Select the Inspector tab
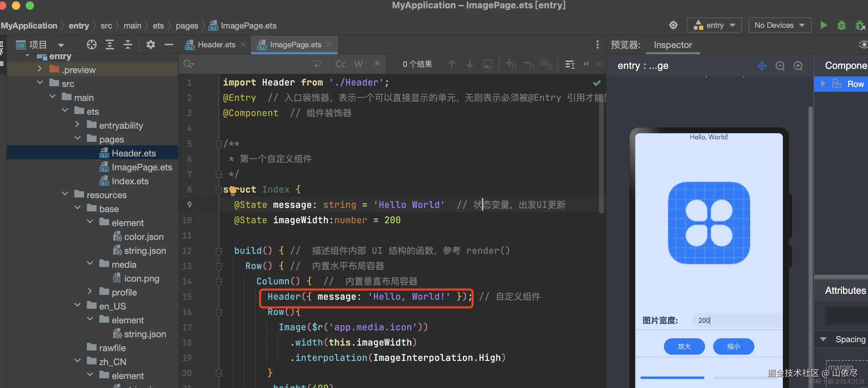The height and width of the screenshot is (388, 868). pyautogui.click(x=672, y=45)
